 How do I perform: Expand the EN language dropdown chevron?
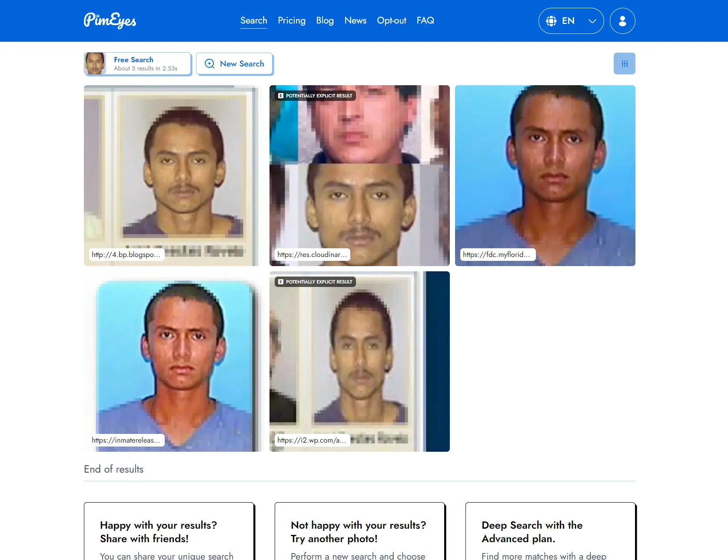click(592, 21)
